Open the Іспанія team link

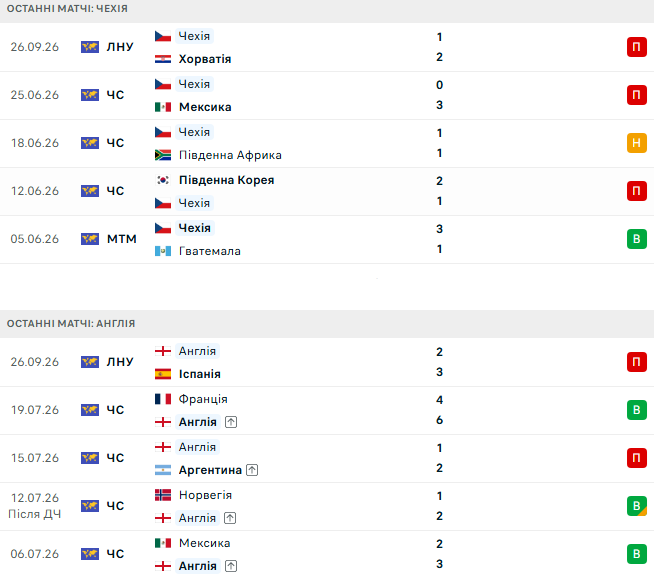(199, 374)
